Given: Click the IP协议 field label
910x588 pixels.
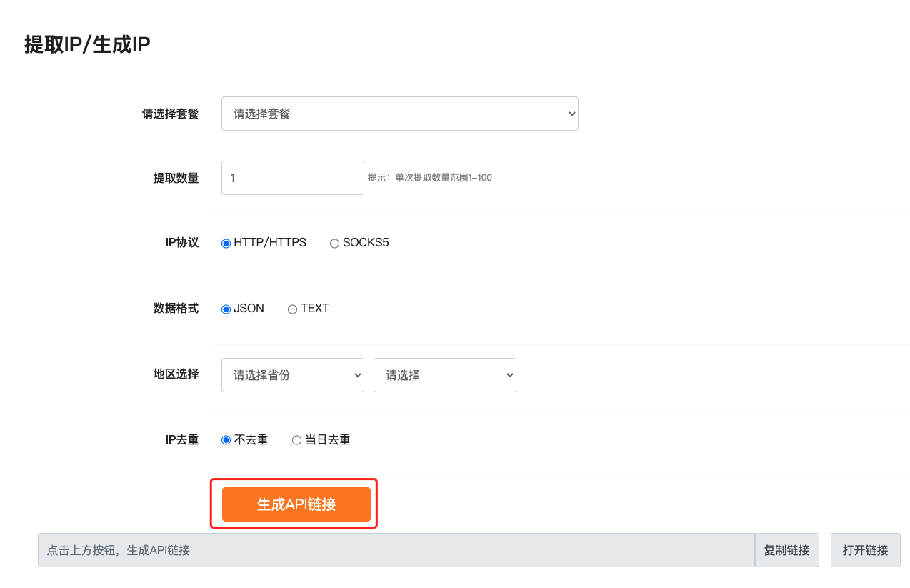Looking at the screenshot, I should pyautogui.click(x=182, y=243).
